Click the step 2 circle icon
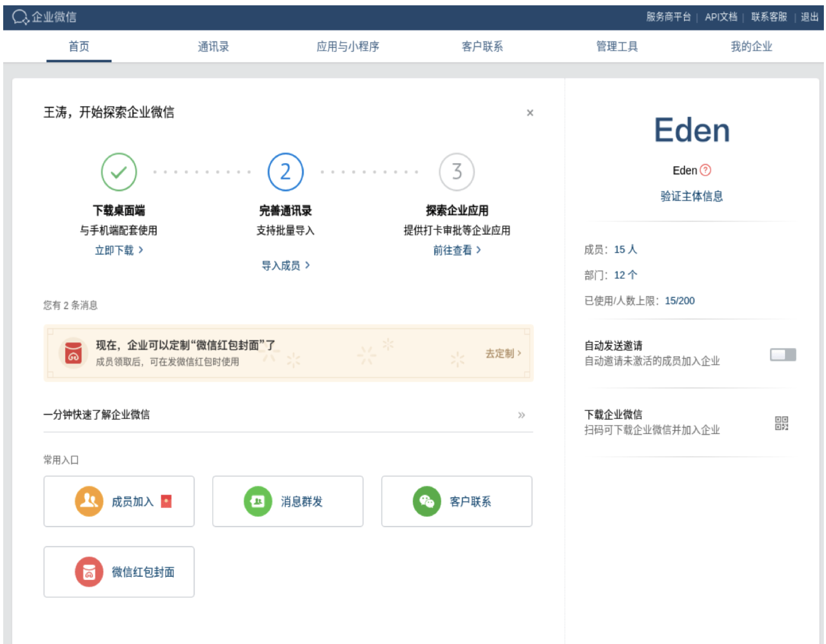The height and width of the screenshot is (644, 826). tap(286, 172)
